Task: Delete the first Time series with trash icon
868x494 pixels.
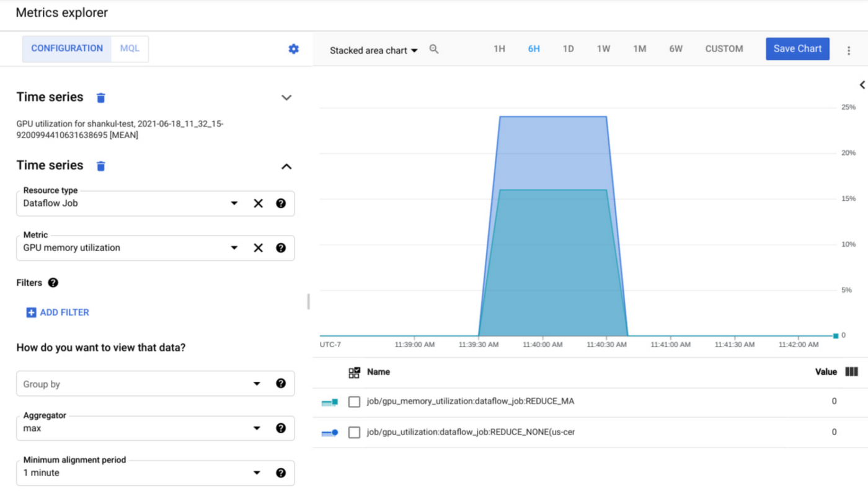Action: (101, 97)
